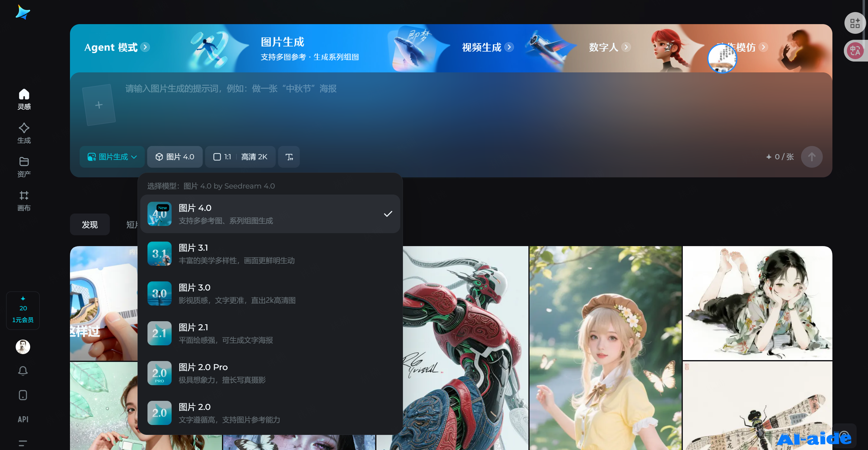Expand the 图片生成 mode dropdown
This screenshot has height=450, width=868.
(x=112, y=157)
